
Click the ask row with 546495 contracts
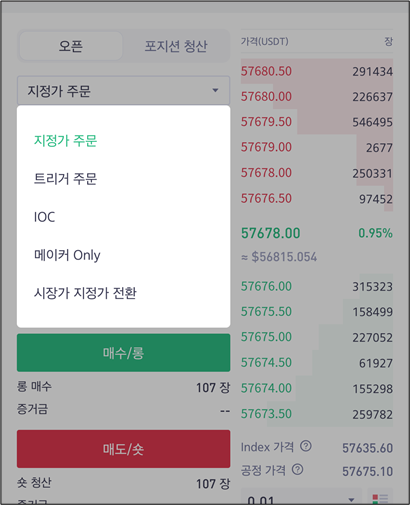(317, 122)
